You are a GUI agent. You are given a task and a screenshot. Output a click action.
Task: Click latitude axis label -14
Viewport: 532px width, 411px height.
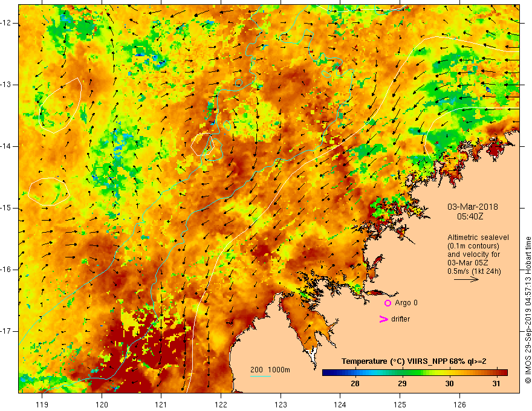click(6, 146)
